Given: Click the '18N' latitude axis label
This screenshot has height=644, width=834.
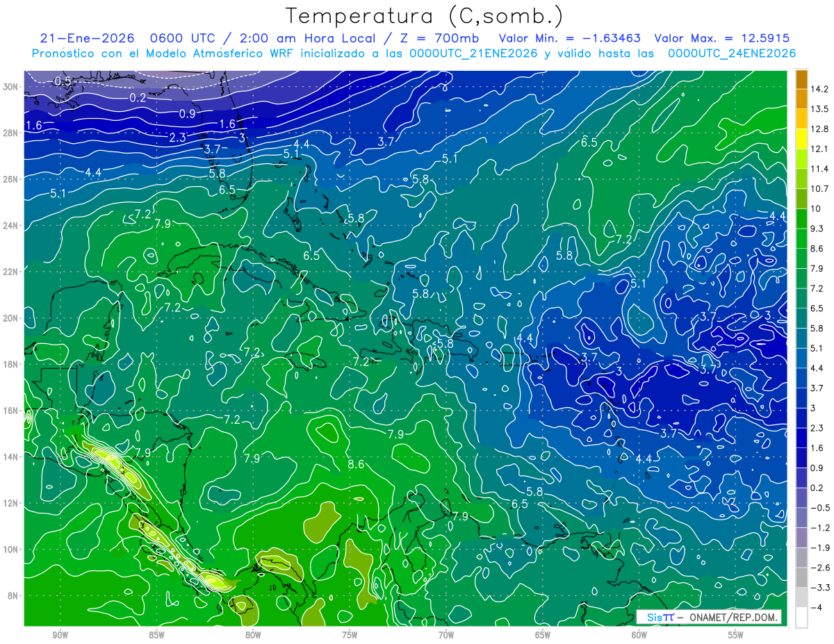Looking at the screenshot, I should coord(11,364).
